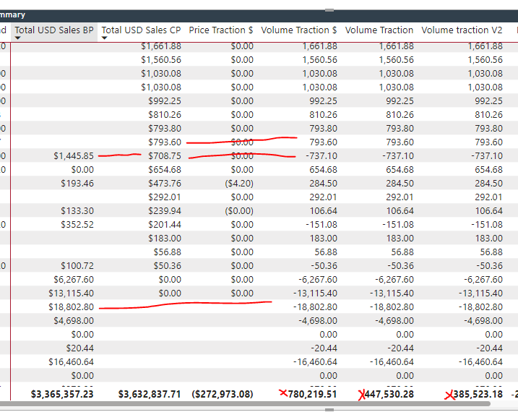This screenshot has width=518, height=420.
Task: Select the $1,560.56 Sales CP cell
Action: (161, 60)
